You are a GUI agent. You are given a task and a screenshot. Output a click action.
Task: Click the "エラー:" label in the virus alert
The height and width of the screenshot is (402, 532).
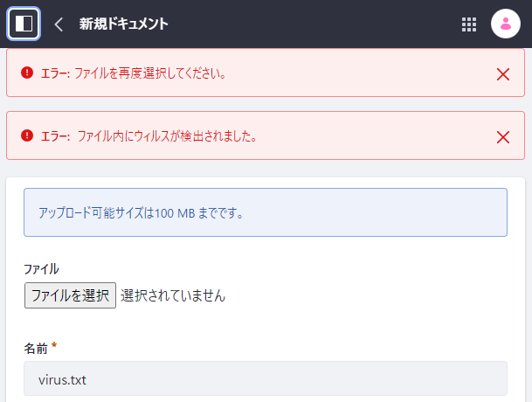click(x=55, y=136)
